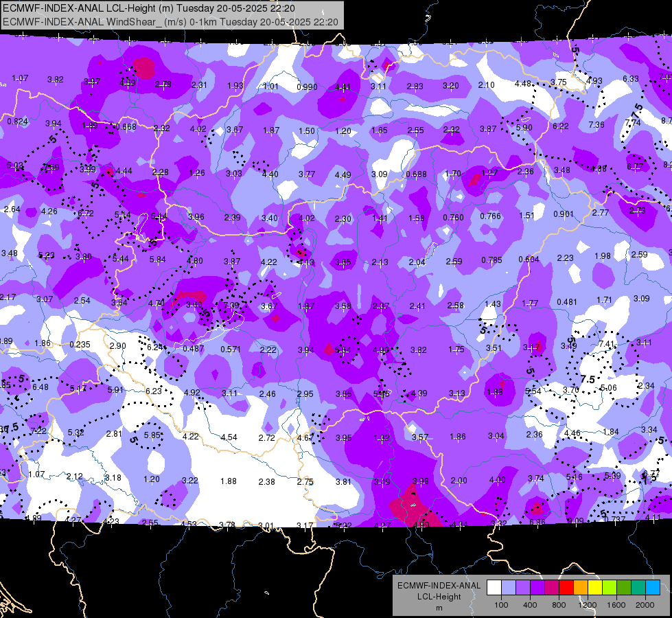Click the legend title 'LCL-Height'

point(439,597)
